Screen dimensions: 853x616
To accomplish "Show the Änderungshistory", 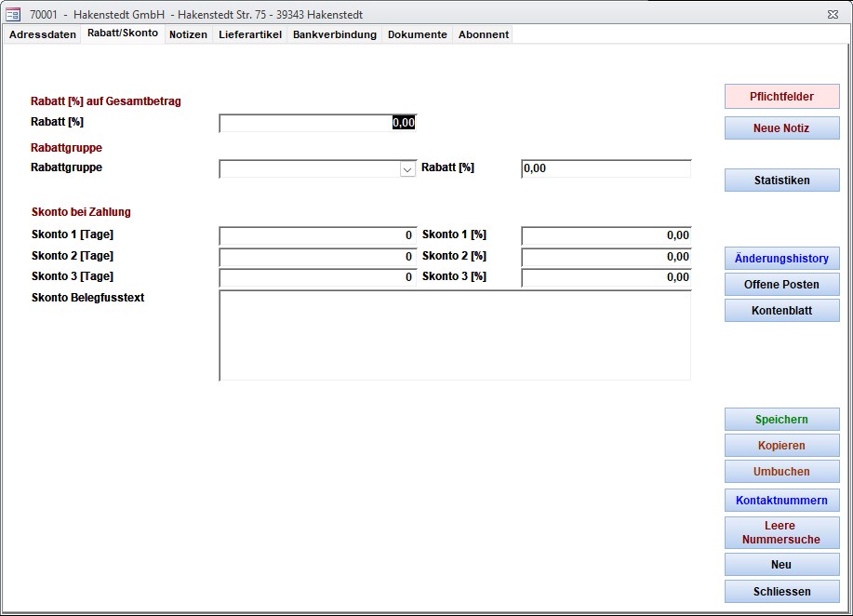I will (781, 259).
